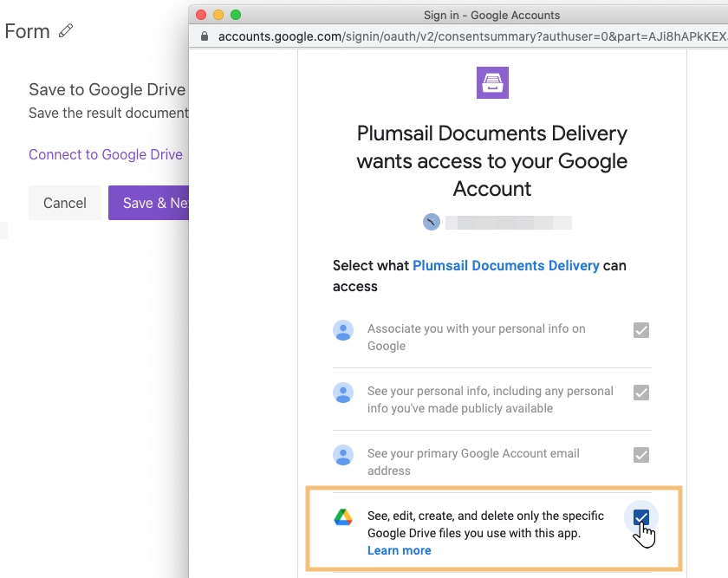Click the person icon beside 'See your personal info'

(x=343, y=393)
